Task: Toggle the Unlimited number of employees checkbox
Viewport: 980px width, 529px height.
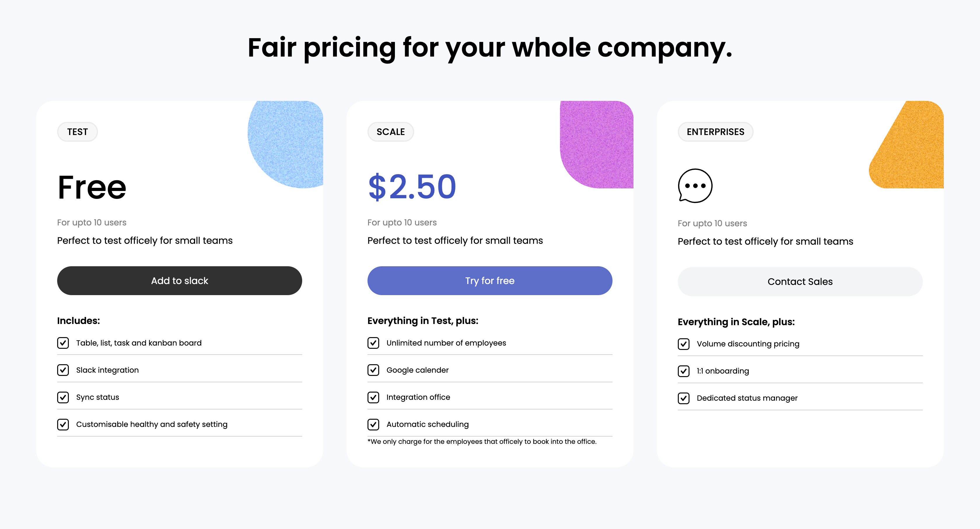Action: pos(373,343)
